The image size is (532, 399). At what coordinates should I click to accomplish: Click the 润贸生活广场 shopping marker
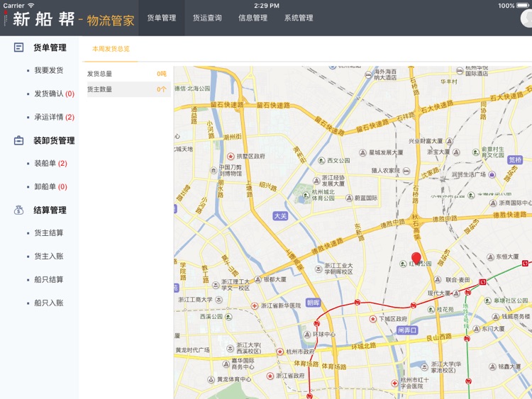coord(492,175)
